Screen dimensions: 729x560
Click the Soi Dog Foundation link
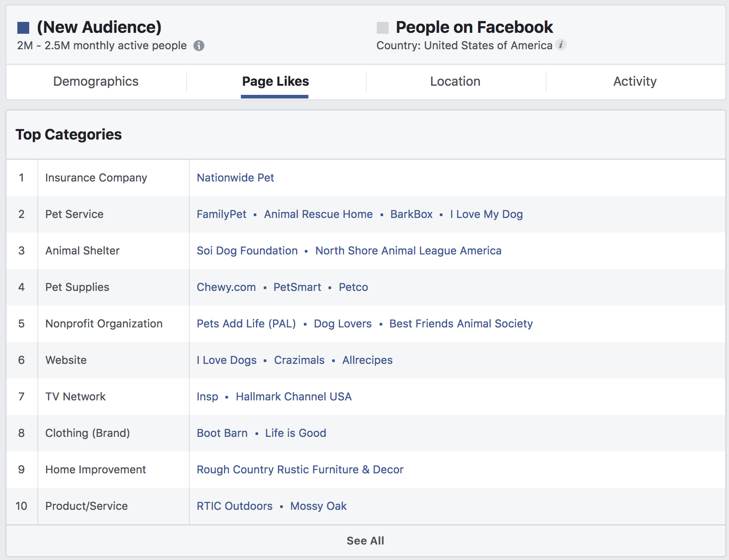coord(247,251)
